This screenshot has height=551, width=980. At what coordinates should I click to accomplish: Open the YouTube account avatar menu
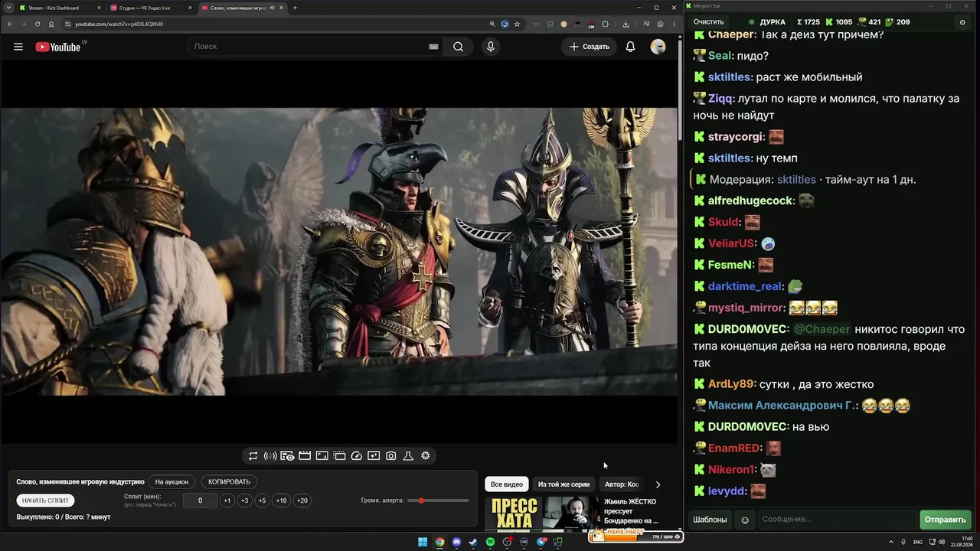(658, 47)
